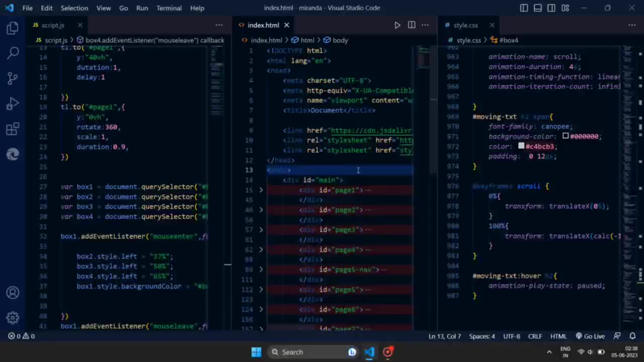Click Go Live in status bar
Image resolution: width=644 pixels, height=362 pixels.
(590, 336)
